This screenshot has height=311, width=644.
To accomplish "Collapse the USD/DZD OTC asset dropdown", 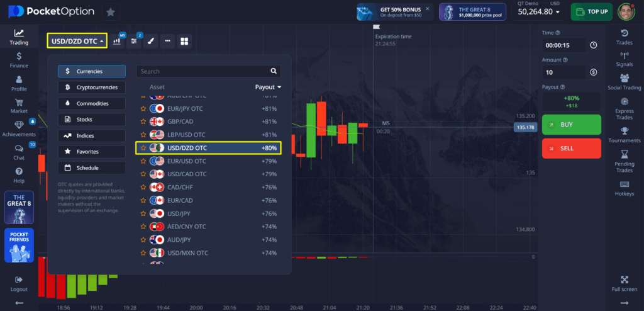I will pos(77,41).
